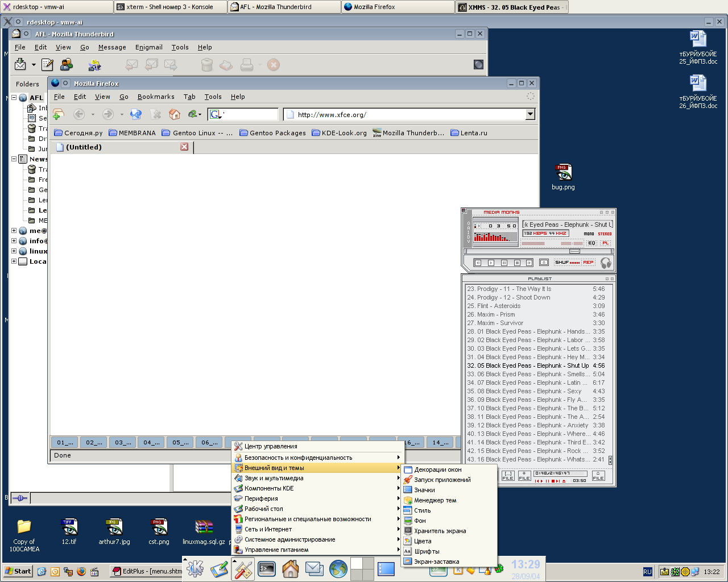The width and height of the screenshot is (728, 582).
Task: Switch to xterm Konsole taskbar entry
Action: coord(170,7)
